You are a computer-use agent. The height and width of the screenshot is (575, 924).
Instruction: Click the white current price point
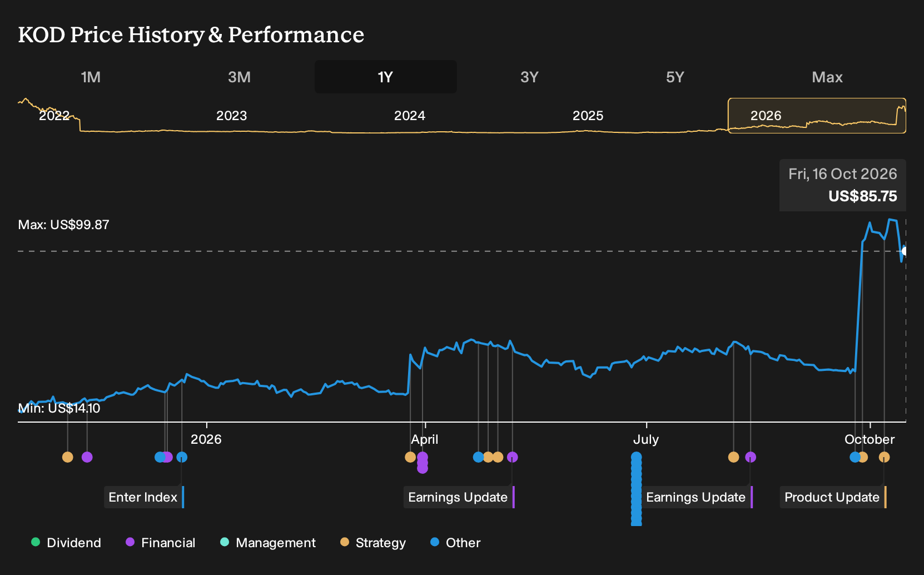point(905,251)
